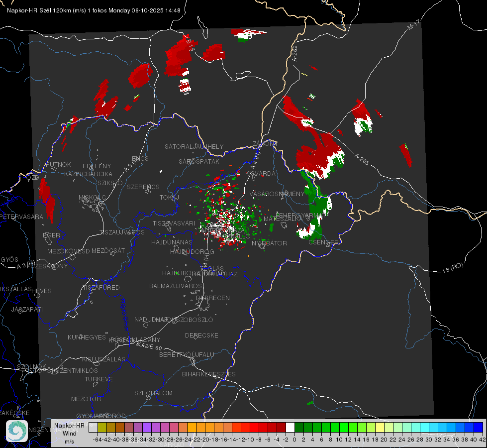
Task: Click the 'MEZŐCSÁT' town label
Action: pos(108,250)
